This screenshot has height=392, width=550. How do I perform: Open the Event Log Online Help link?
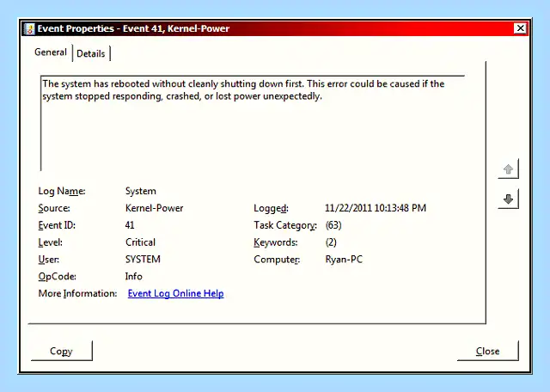[175, 293]
